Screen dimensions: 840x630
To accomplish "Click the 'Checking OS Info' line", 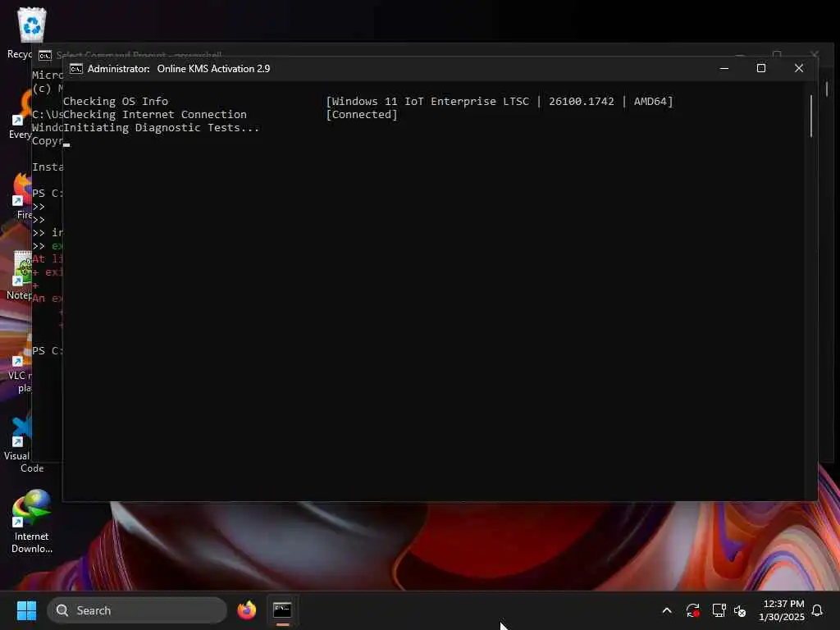I will (x=116, y=101).
